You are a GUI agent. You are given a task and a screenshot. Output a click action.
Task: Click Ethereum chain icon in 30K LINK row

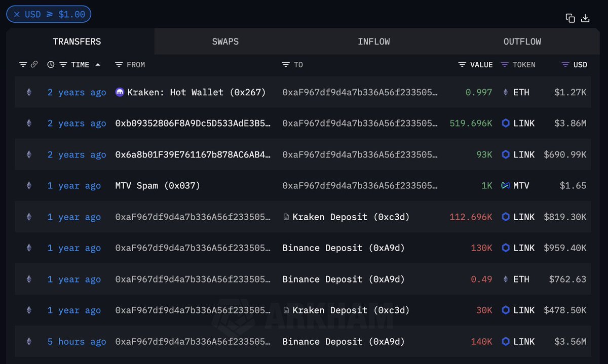click(x=29, y=310)
